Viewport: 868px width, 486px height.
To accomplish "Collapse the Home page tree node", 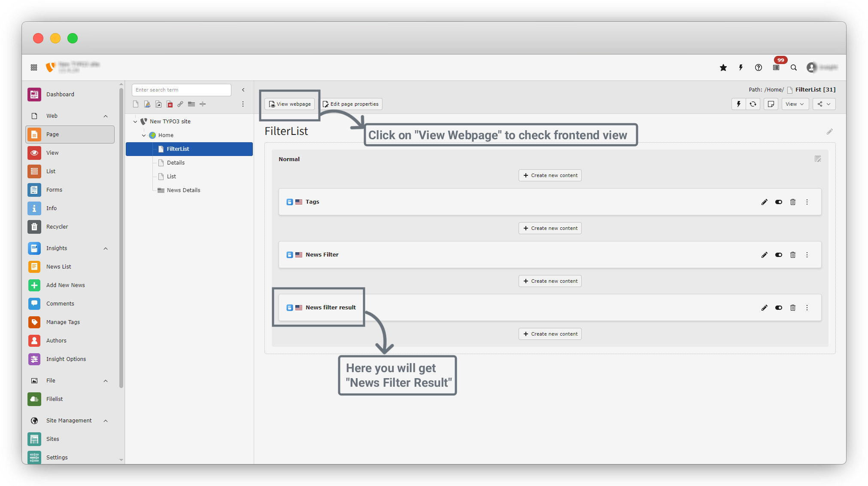I will [144, 135].
